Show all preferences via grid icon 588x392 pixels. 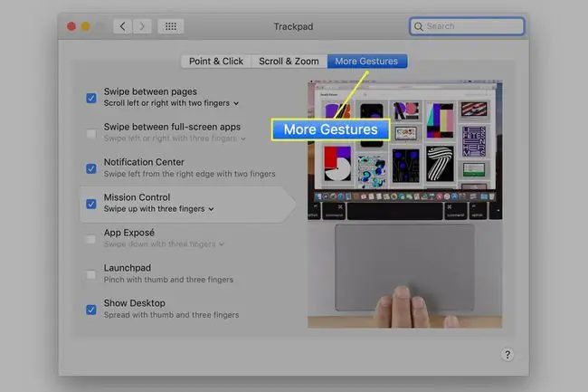(x=171, y=26)
